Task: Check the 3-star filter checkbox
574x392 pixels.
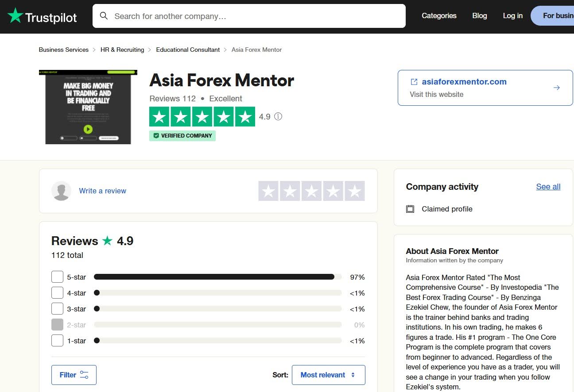Action: point(58,309)
